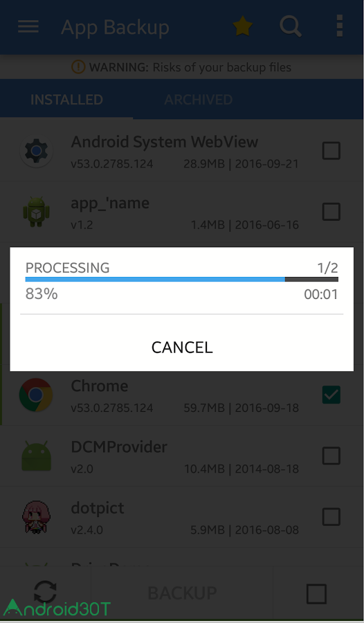Image resolution: width=364 pixels, height=623 pixels.
Task: Uncheck the Chrome checkbox
Action: point(331,395)
